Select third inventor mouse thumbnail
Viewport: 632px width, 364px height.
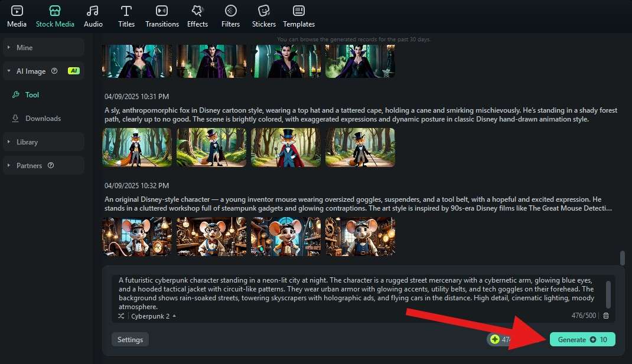286,237
